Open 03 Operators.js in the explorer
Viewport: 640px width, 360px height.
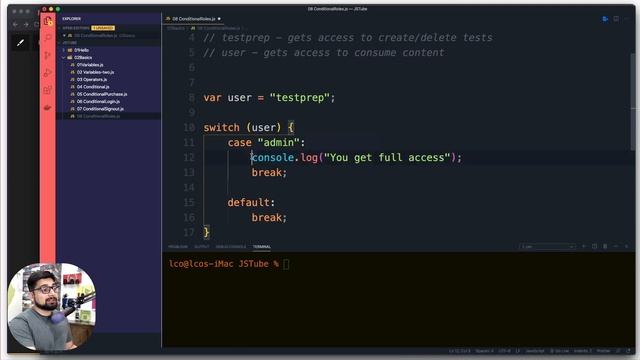[x=92, y=80]
